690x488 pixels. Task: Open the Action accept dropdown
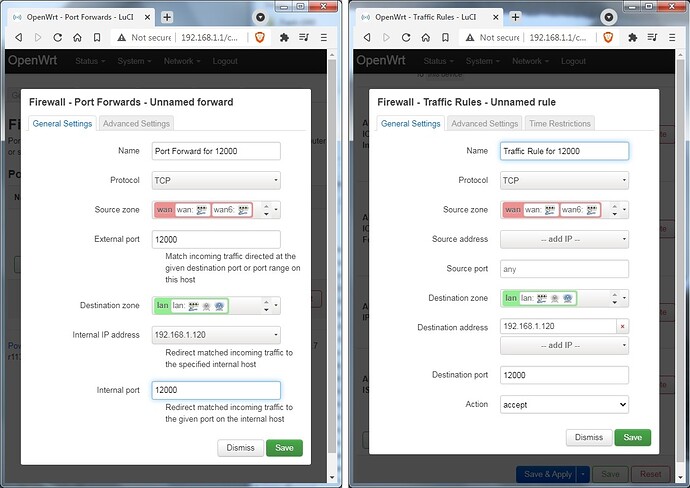[565, 404]
